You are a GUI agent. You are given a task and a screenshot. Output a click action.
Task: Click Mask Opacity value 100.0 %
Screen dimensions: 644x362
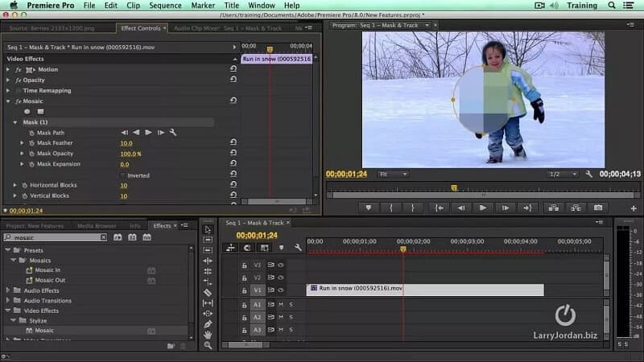pos(130,154)
